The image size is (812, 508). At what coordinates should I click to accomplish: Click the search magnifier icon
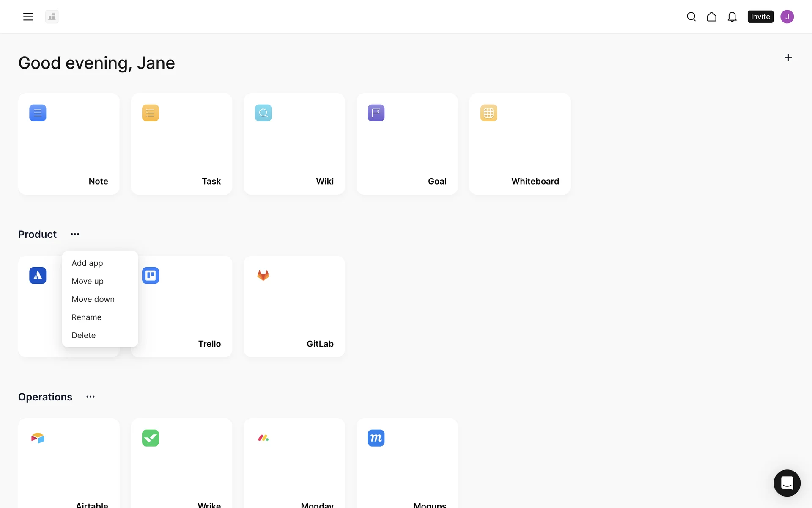[x=691, y=17]
